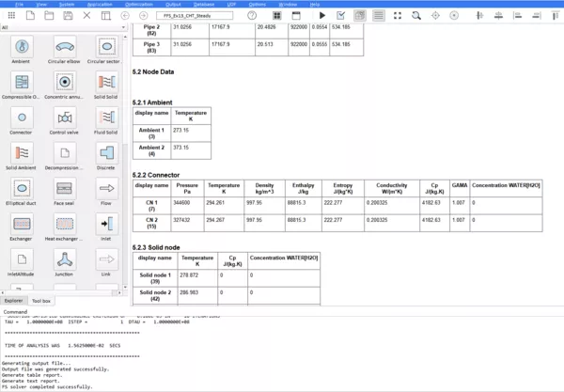Go back with the left arrow icon
Image resolution: width=564 pixels, height=392 pixels.
[125, 15]
